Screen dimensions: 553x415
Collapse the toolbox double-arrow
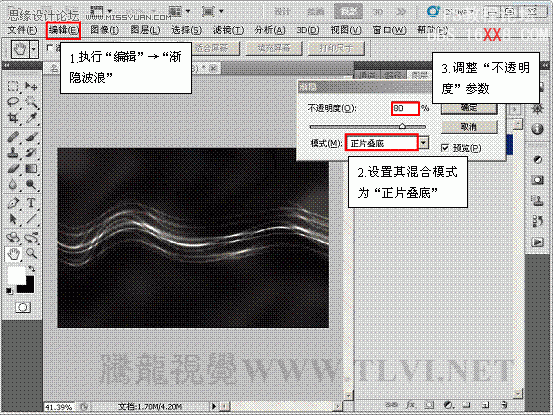(7, 66)
